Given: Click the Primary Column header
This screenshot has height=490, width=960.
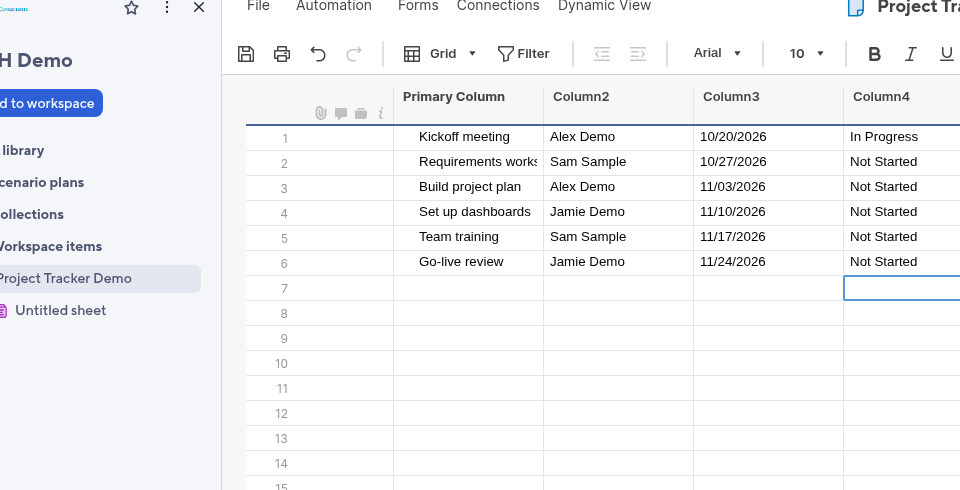Looking at the screenshot, I should coord(468,105).
